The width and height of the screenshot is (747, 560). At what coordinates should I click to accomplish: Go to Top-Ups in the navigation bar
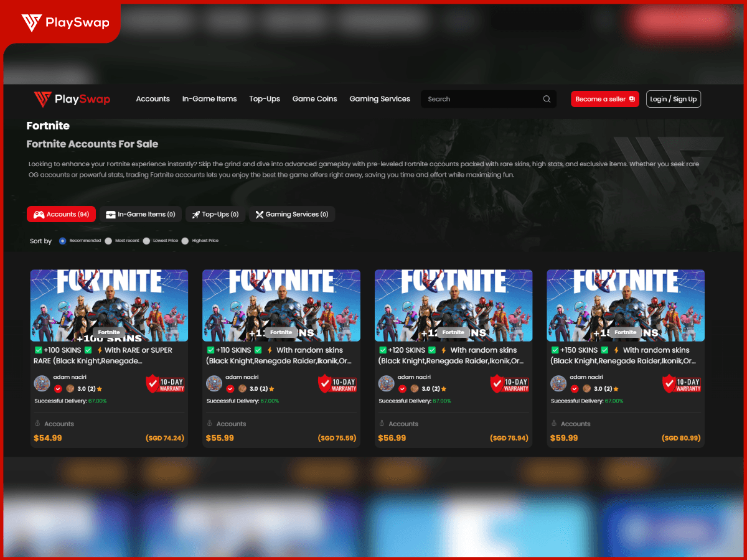[x=265, y=99]
